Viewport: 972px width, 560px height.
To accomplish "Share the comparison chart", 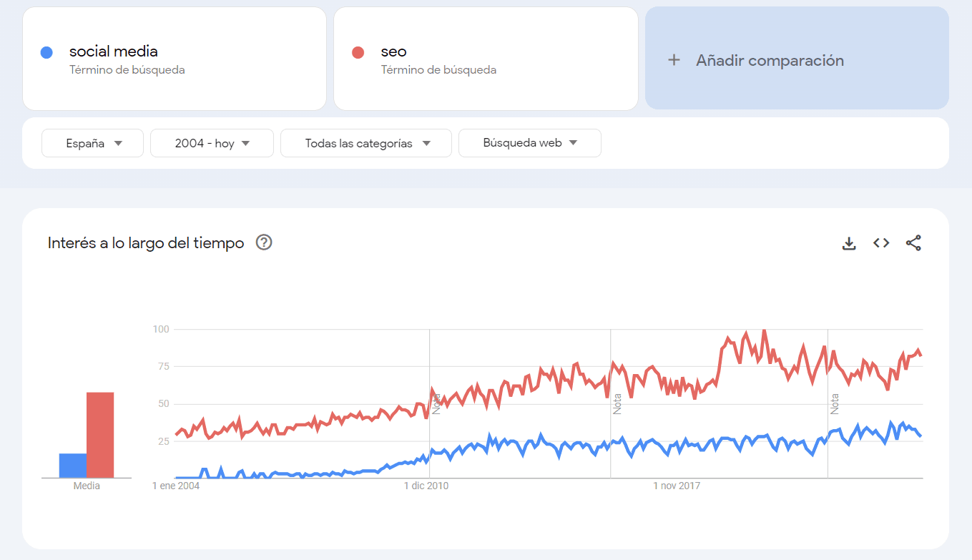I will [913, 243].
